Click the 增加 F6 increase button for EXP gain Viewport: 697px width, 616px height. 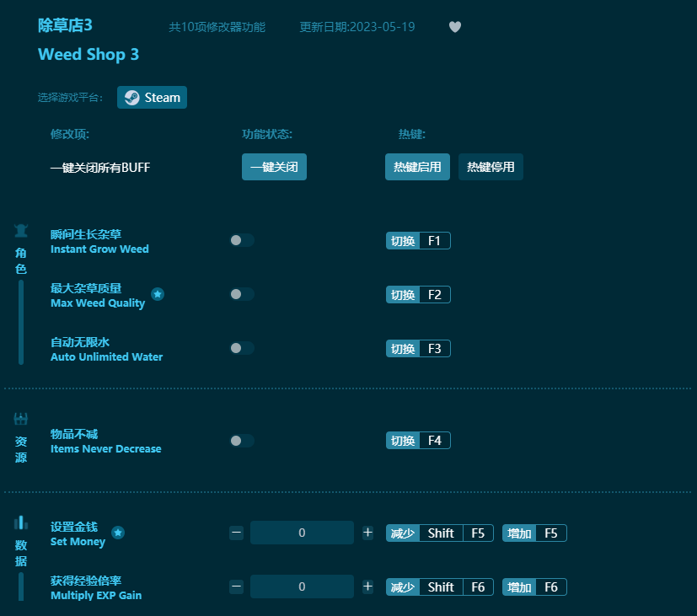pyautogui.click(x=533, y=587)
